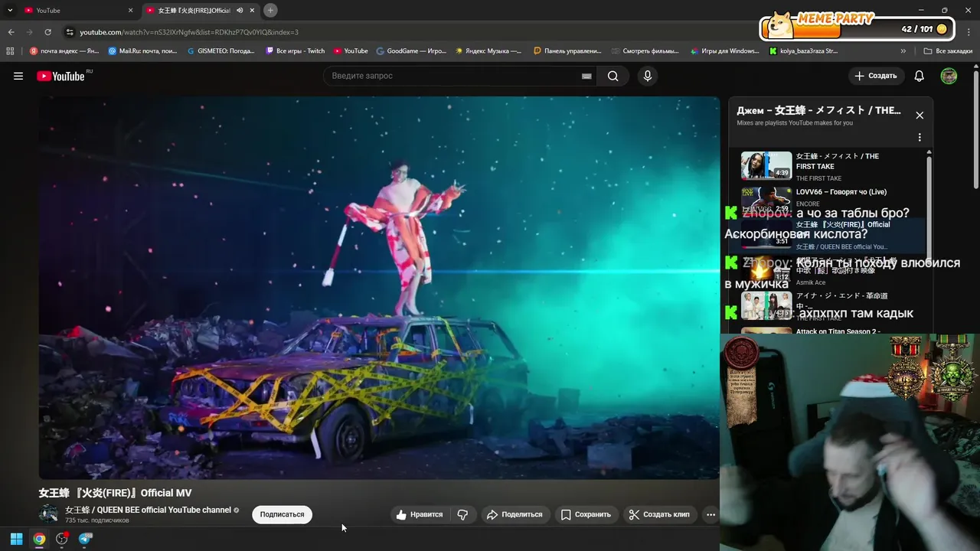Open the notifications bell
Viewport: 980px width, 551px height.
point(919,76)
